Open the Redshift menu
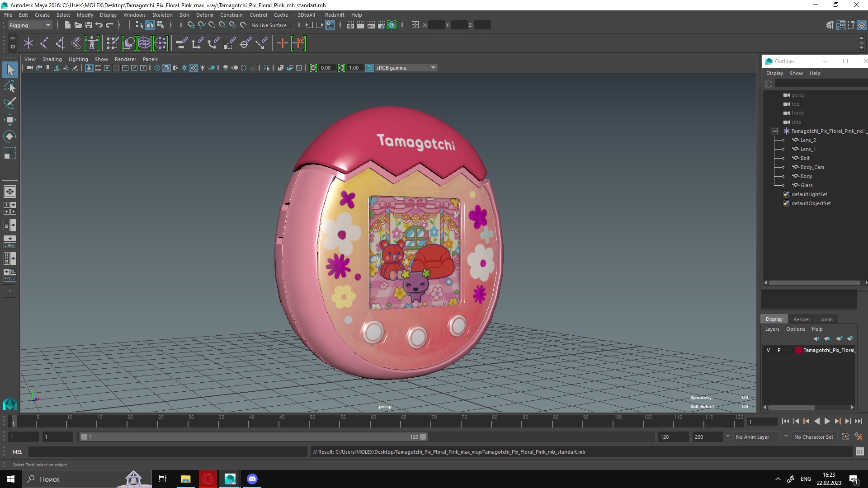This screenshot has width=868, height=488. [335, 15]
